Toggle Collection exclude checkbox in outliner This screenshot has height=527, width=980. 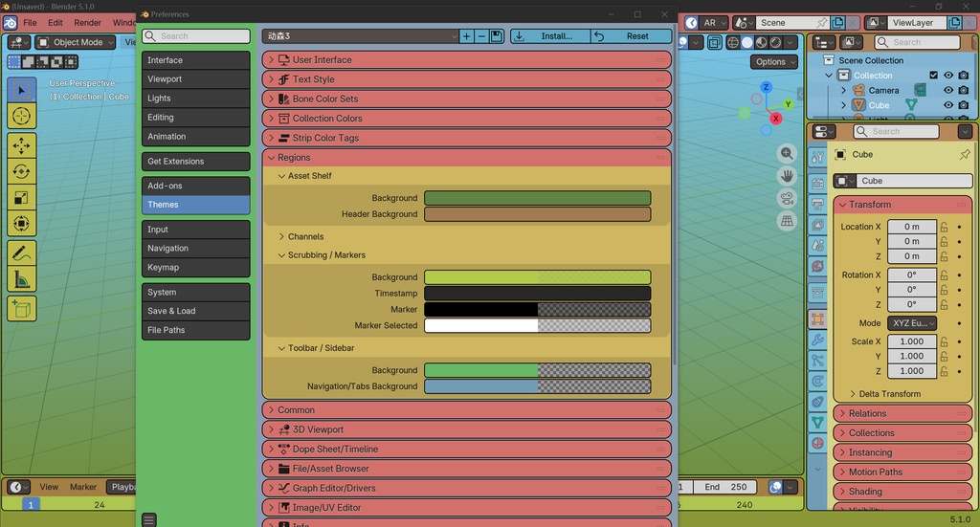click(934, 75)
